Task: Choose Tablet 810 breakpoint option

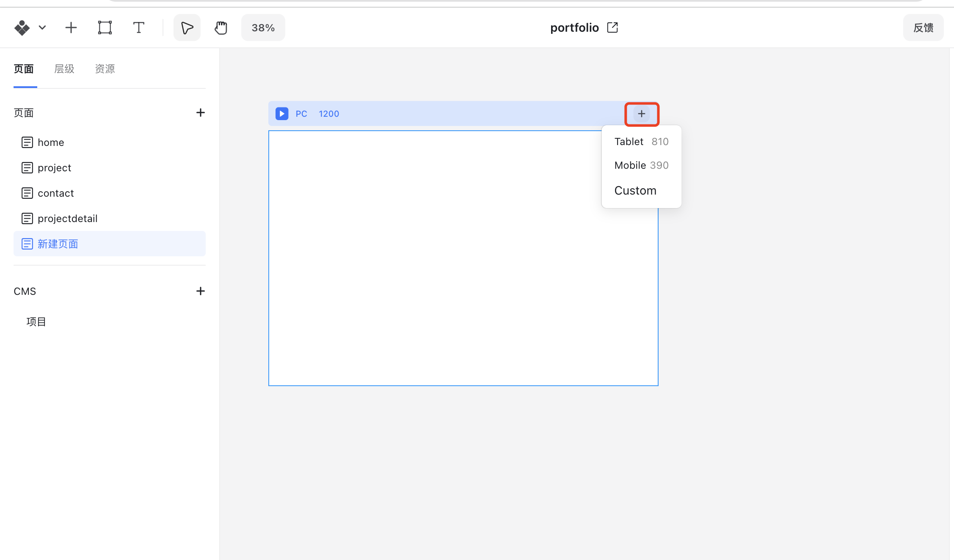Action: click(641, 142)
